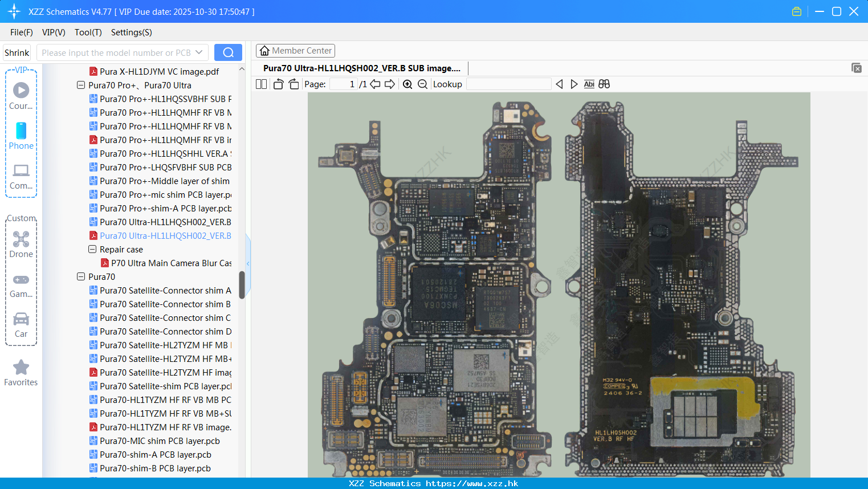The image size is (868, 489).
Task: Click the www.xzz.hk link in status bar
Action: (472, 483)
